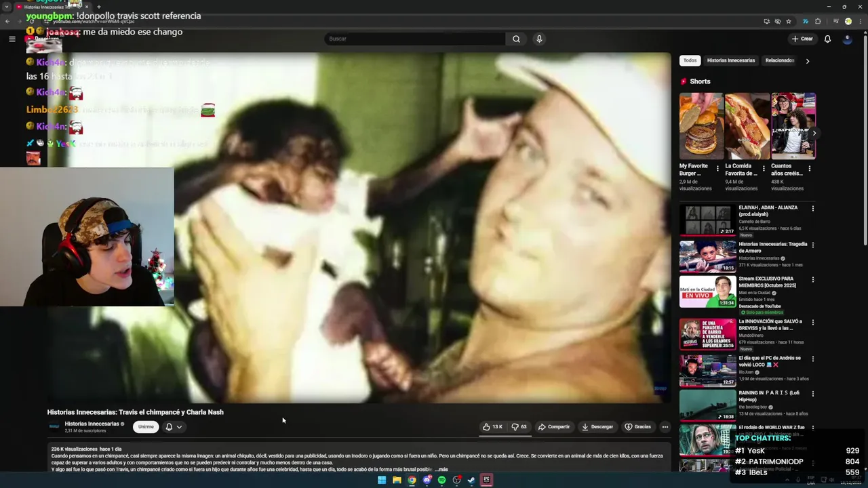Open browser extensions puzzle icon
868x488 pixels.
point(818,21)
